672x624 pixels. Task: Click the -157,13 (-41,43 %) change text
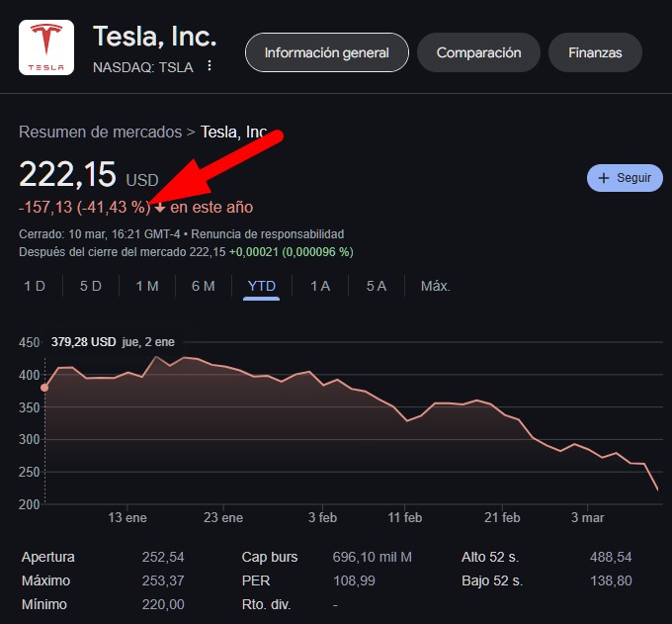(x=85, y=207)
